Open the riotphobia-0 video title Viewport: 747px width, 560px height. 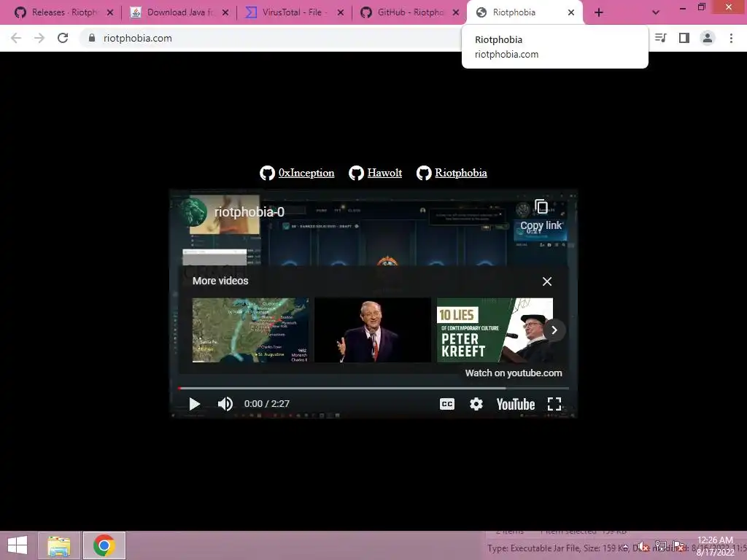[x=249, y=212]
